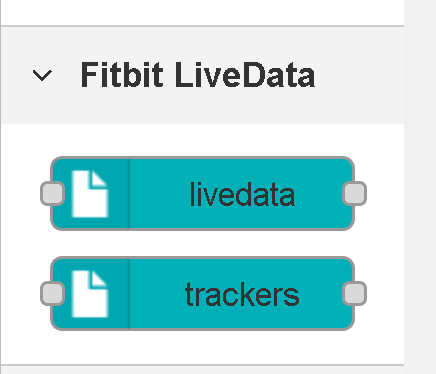This screenshot has width=436, height=374.
Task: Click the livedata node output port
Action: coord(355,193)
